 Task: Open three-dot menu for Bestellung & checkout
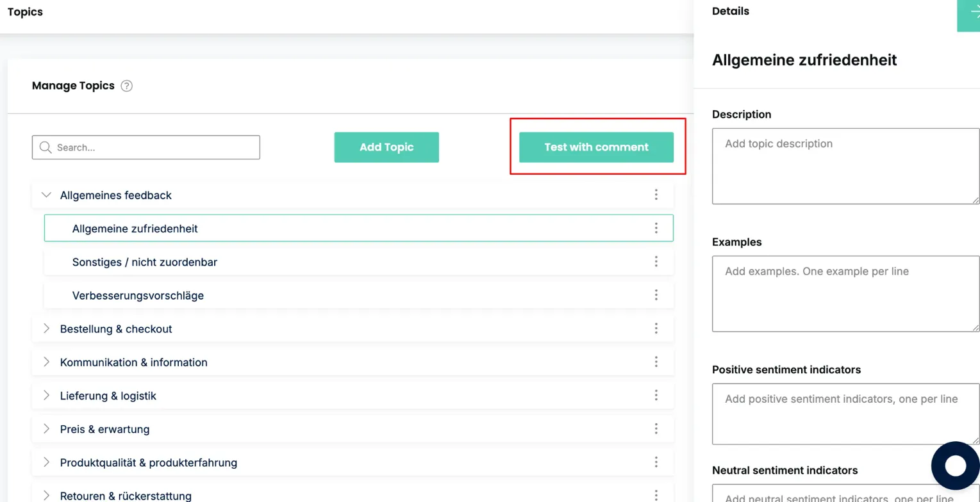pos(656,328)
